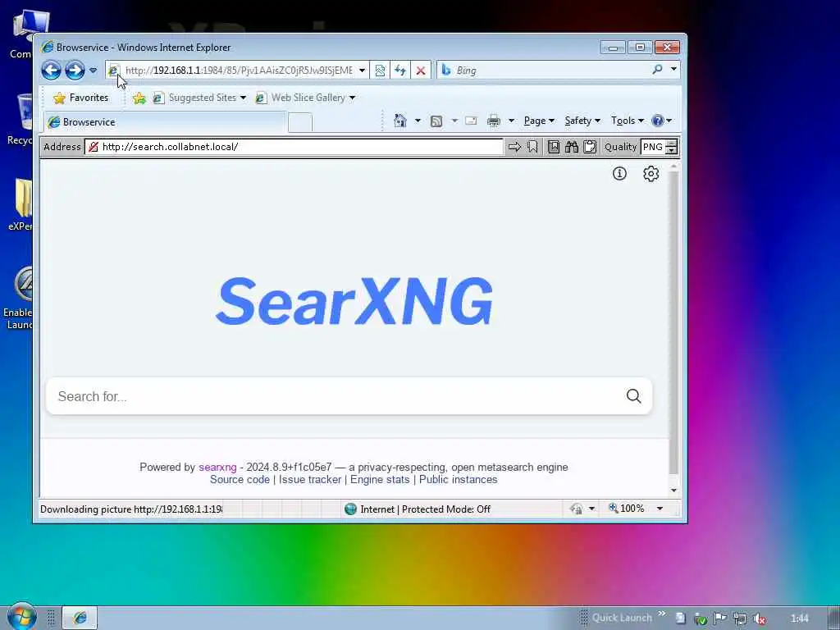Click the Read Mail envelope icon
This screenshot has width=840, height=630.
point(471,121)
